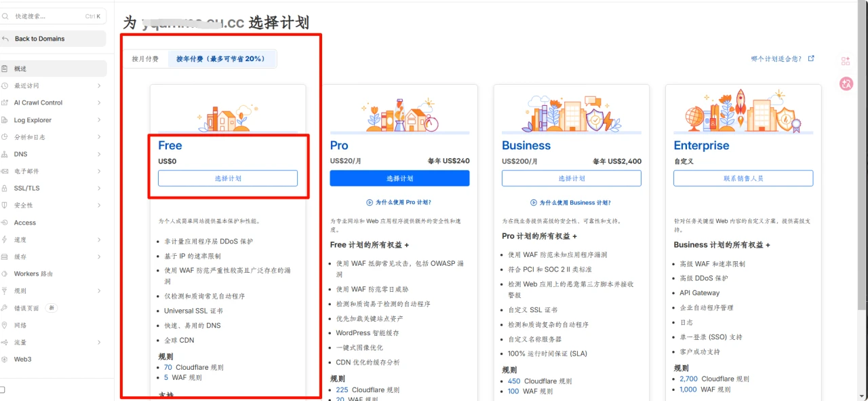Tick the checkbox at sidebar bottom
The image size is (868, 401).
click(x=3, y=389)
